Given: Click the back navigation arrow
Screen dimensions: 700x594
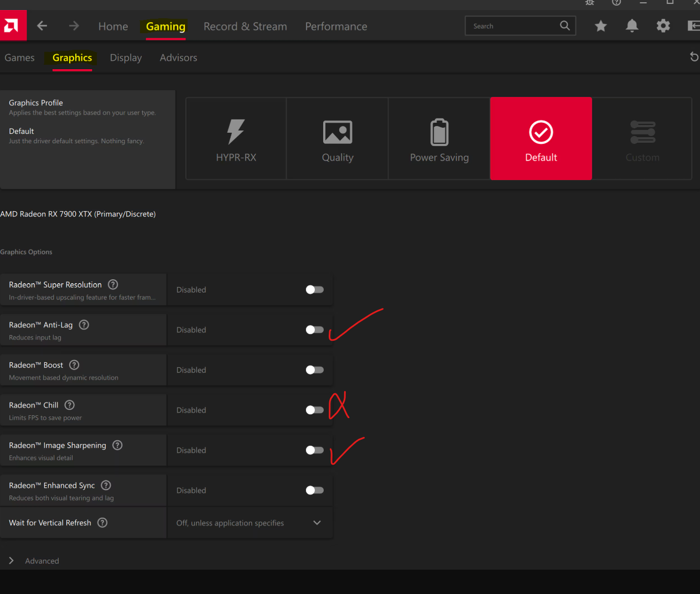Looking at the screenshot, I should [x=42, y=25].
